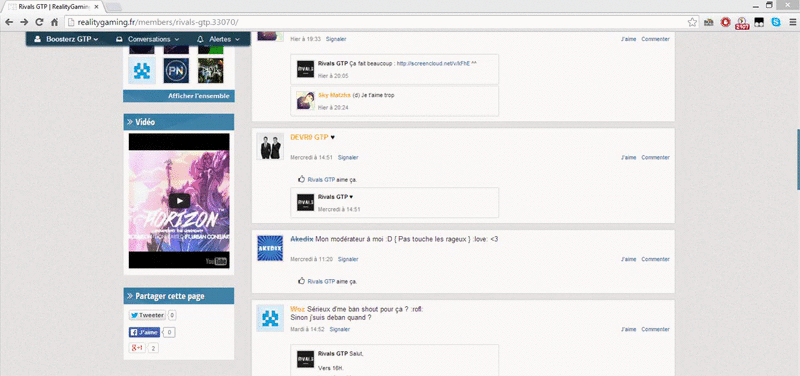Open the Conversations dropdown

tap(147, 39)
